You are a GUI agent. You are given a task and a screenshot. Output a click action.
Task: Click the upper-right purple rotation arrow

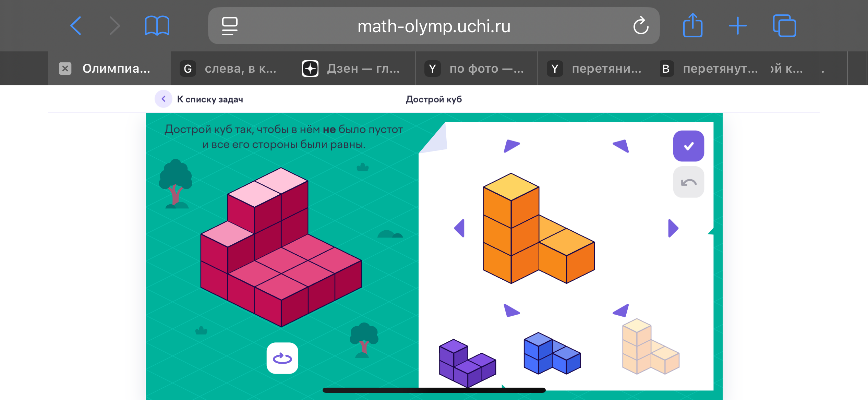(x=621, y=146)
